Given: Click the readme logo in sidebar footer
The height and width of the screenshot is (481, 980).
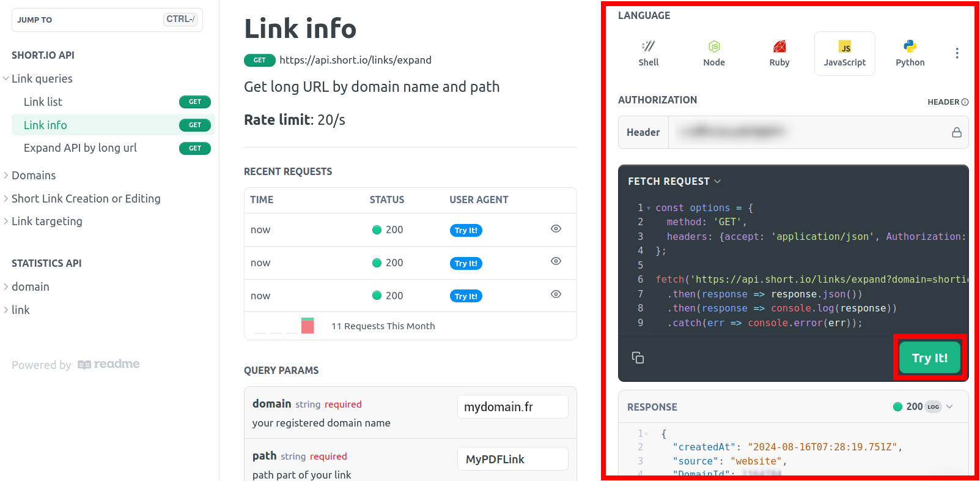Looking at the screenshot, I should pos(109,365).
